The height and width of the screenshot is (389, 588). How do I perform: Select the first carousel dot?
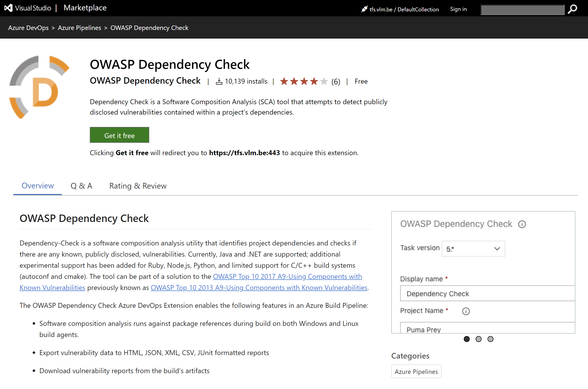point(466,339)
